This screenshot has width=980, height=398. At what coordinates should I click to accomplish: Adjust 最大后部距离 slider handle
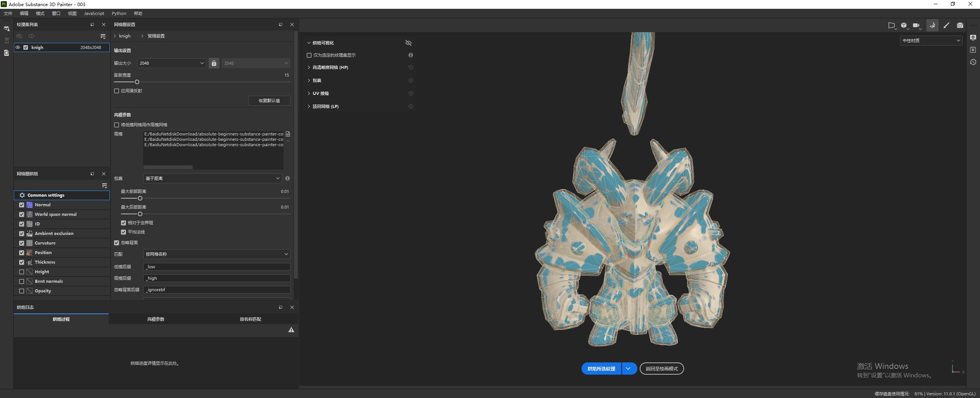(x=140, y=214)
